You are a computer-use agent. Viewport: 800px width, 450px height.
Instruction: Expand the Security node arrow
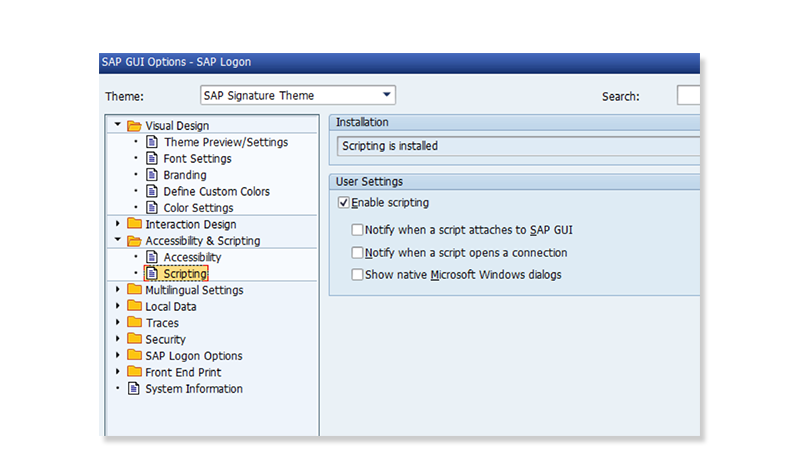pos(118,338)
